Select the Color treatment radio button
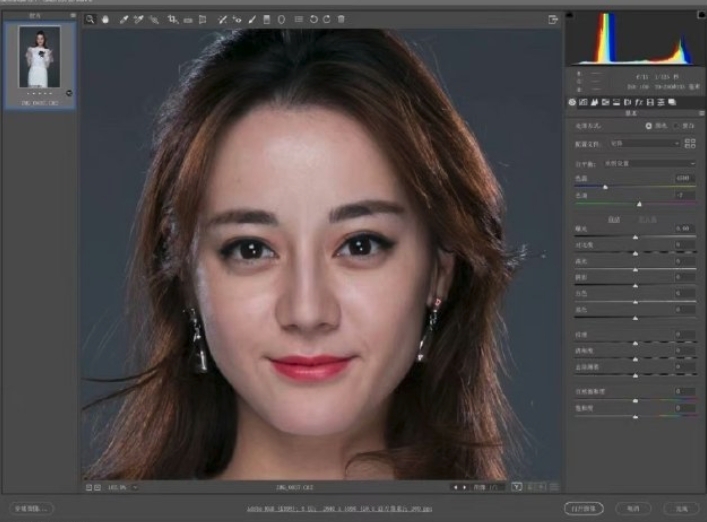 click(648, 126)
